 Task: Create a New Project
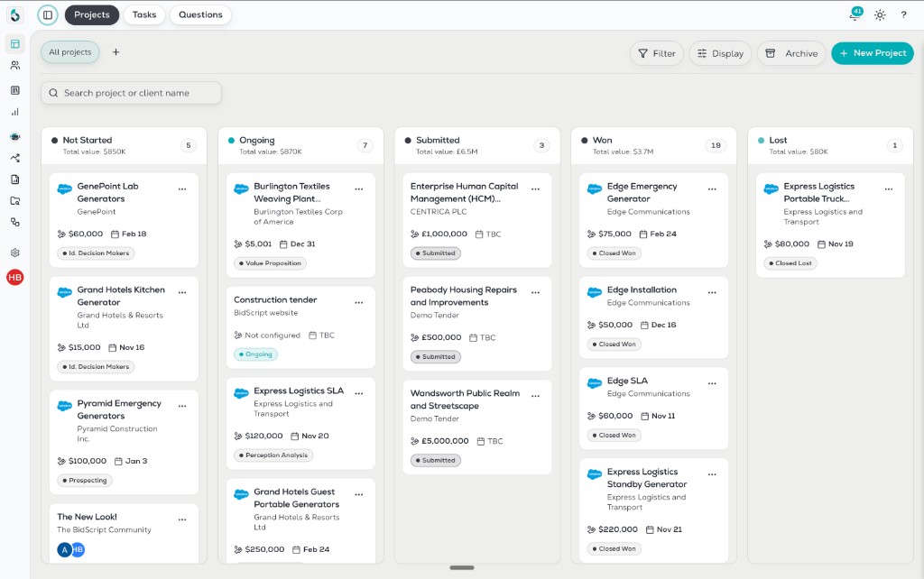coord(873,53)
